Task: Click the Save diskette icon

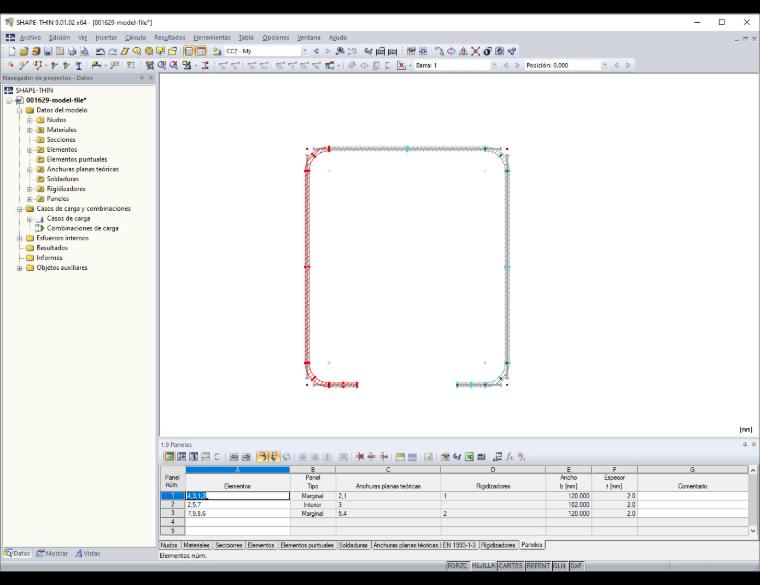Action: tap(48, 51)
